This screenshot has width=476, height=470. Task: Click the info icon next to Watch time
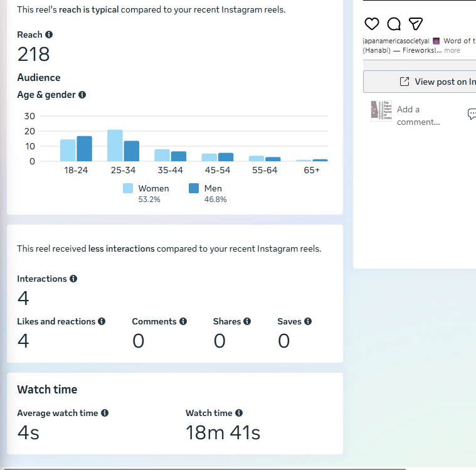click(x=239, y=413)
